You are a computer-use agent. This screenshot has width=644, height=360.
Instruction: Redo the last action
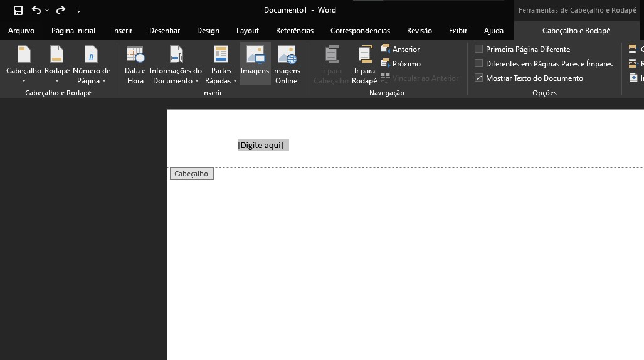click(x=61, y=10)
